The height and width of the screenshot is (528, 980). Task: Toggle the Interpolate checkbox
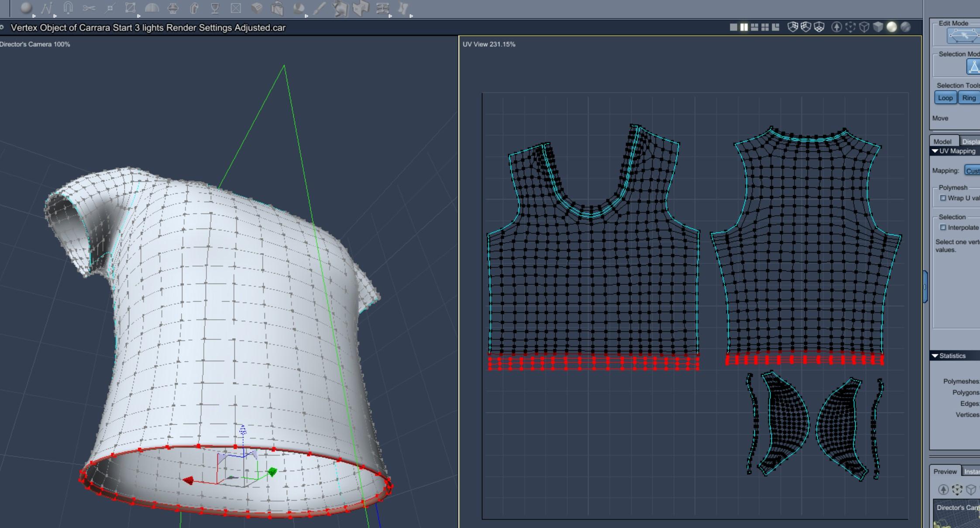click(x=943, y=227)
